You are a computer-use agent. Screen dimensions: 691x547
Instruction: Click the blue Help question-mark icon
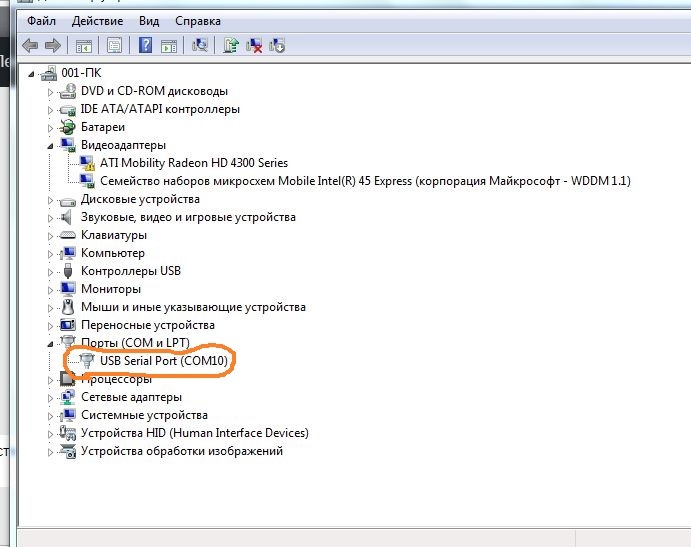(x=145, y=45)
